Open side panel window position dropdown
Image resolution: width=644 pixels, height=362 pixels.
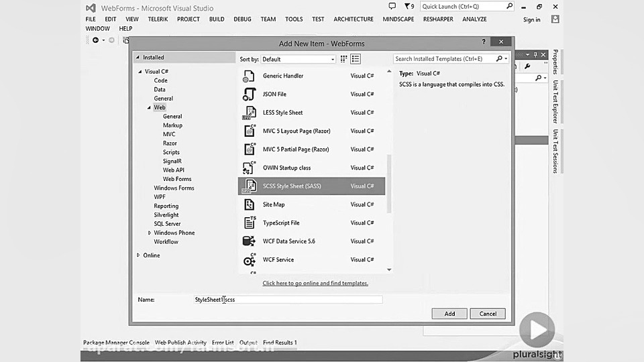pyautogui.click(x=527, y=54)
